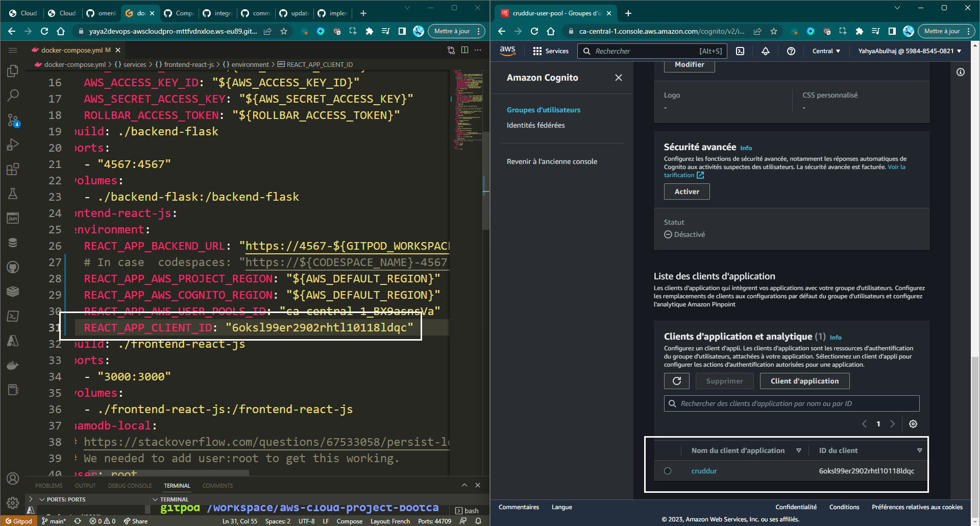Viewport: 980px width, 526px height.
Task: Open the Docker whale view
Action: (13, 365)
